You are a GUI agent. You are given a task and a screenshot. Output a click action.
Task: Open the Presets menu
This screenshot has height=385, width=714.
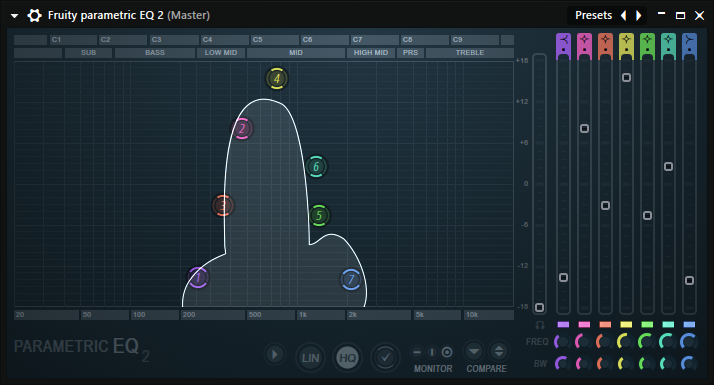click(x=593, y=15)
